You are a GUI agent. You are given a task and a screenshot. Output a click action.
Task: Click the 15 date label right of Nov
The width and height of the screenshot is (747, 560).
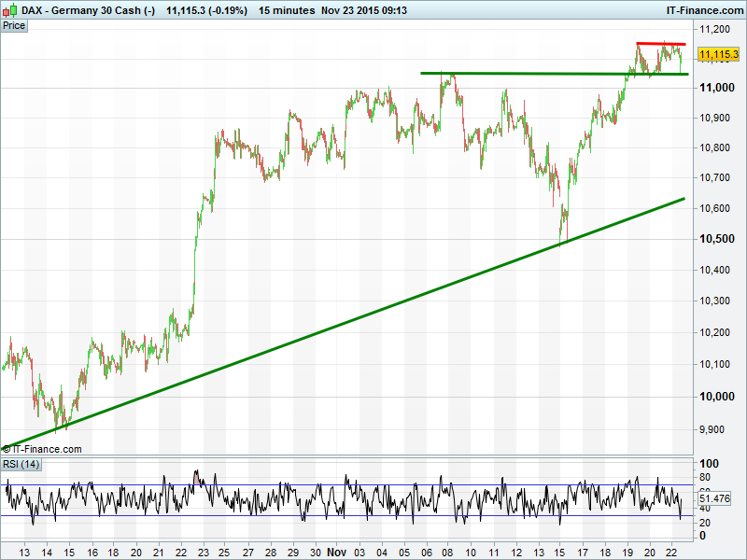pyautogui.click(x=558, y=552)
